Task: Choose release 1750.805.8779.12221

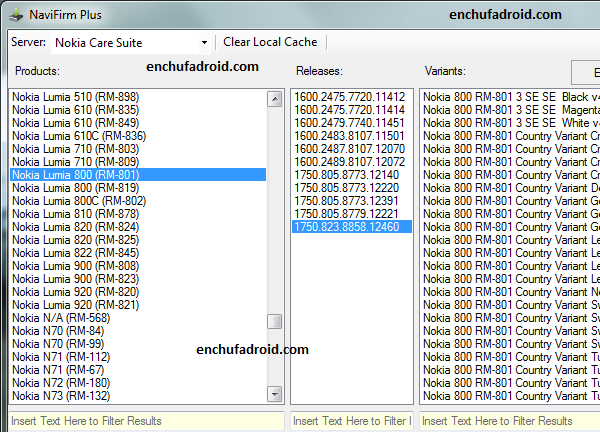Action: click(x=346, y=214)
